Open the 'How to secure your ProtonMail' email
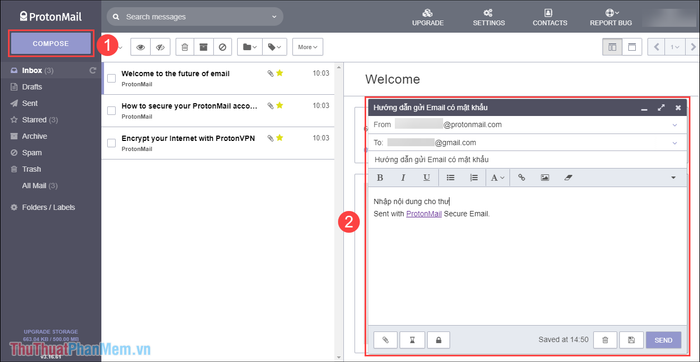This screenshot has height=362, width=700. tap(218, 111)
